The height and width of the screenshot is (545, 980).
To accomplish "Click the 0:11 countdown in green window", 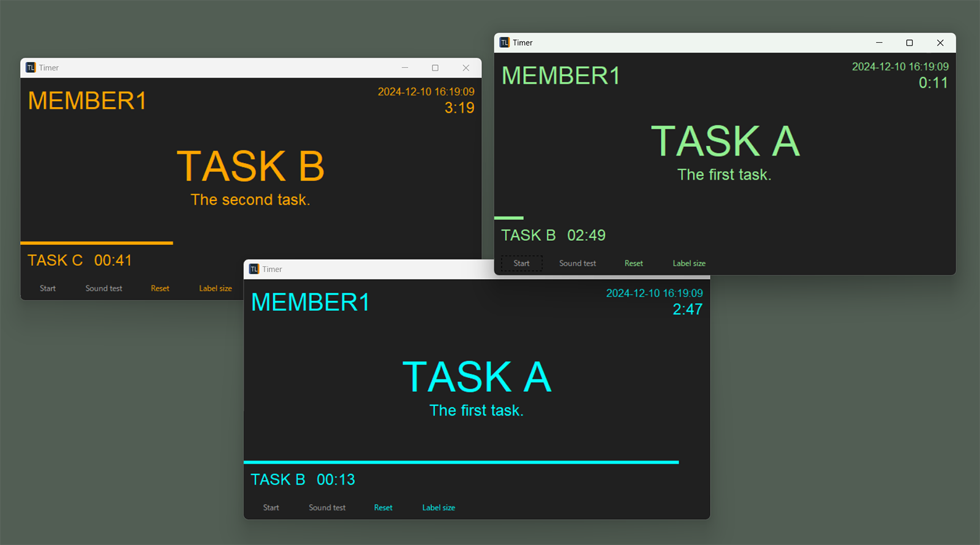I will (x=933, y=83).
